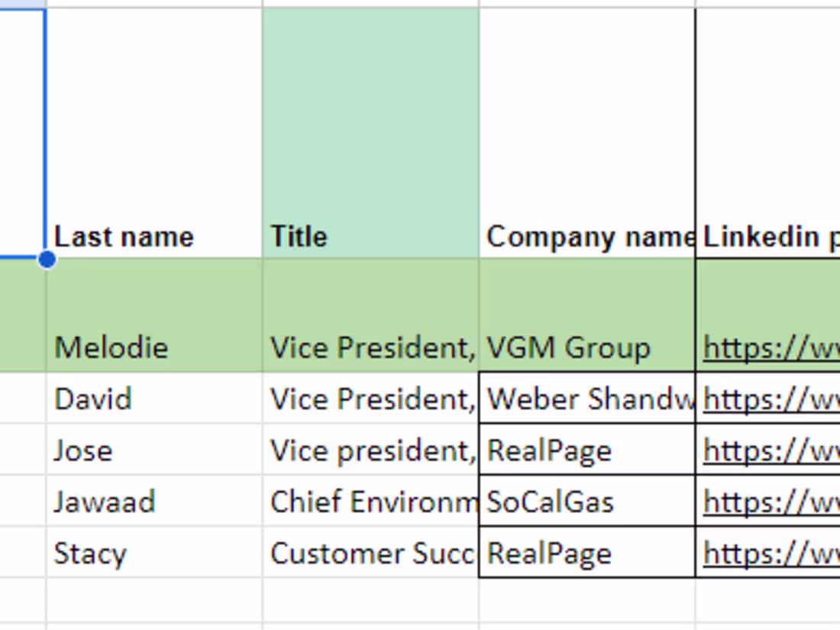This screenshot has height=630, width=840.
Task: Select the SoCalGas company cell
Action: pos(587,501)
